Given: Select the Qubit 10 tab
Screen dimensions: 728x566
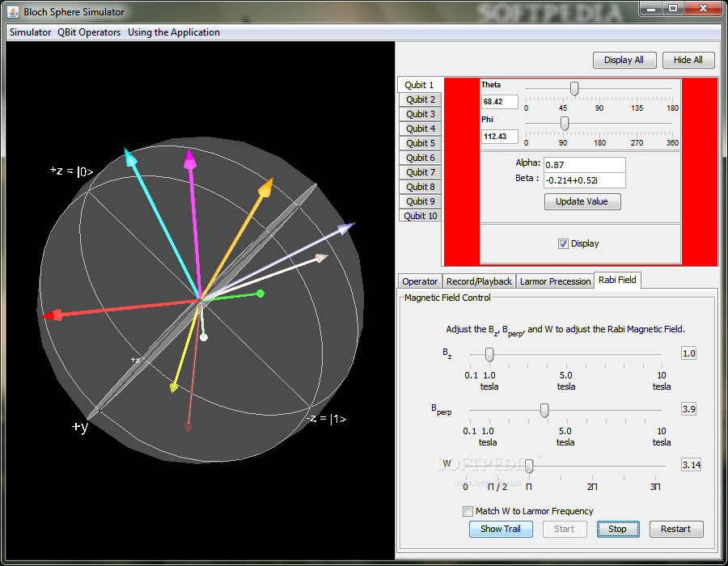Looking at the screenshot, I should point(420,216).
